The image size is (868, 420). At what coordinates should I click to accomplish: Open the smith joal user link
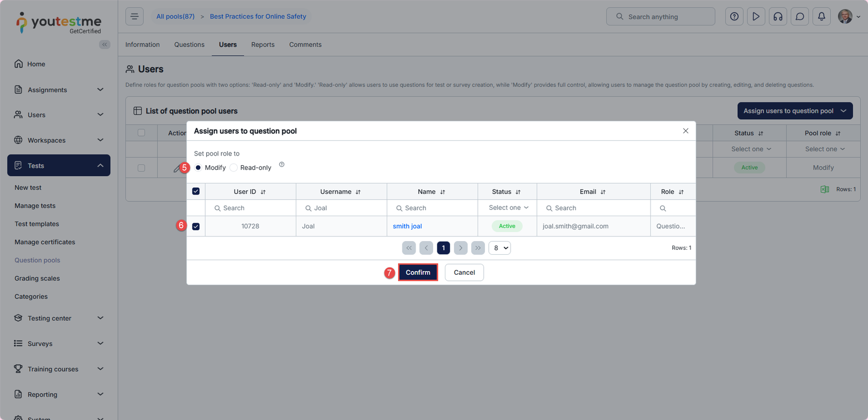[x=407, y=226]
